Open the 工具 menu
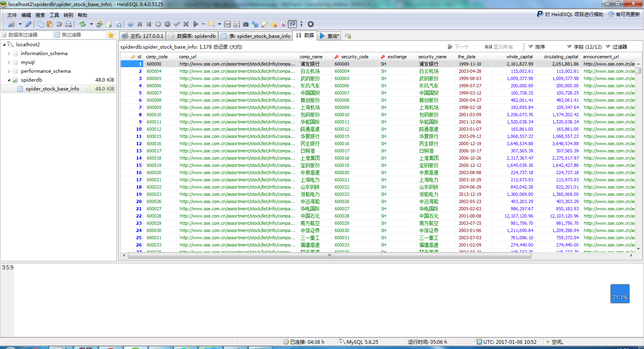 54,15
